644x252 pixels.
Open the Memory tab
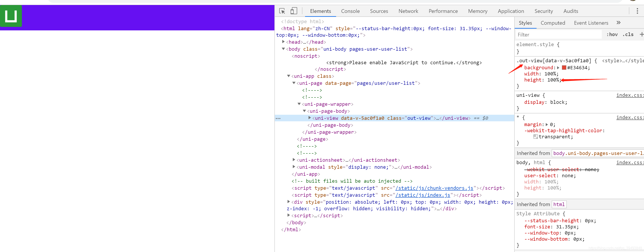(x=477, y=11)
